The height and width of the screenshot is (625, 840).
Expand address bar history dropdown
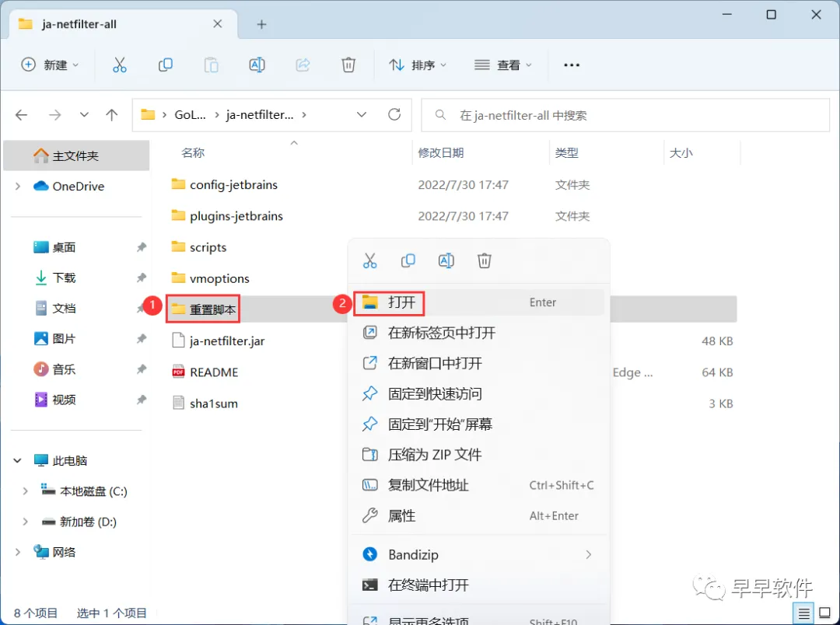[362, 114]
